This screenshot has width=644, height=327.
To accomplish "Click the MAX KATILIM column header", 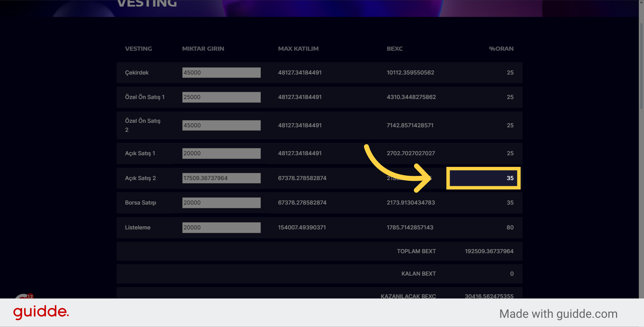I will coord(298,49).
